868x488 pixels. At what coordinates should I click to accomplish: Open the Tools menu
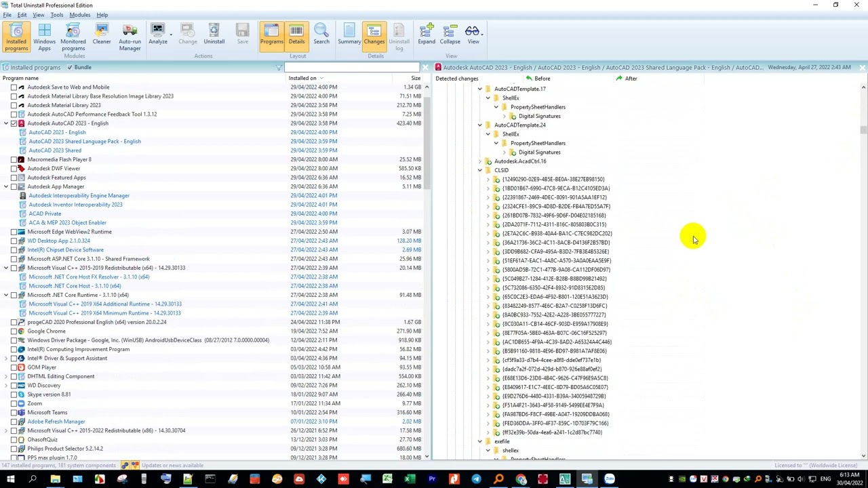[57, 15]
